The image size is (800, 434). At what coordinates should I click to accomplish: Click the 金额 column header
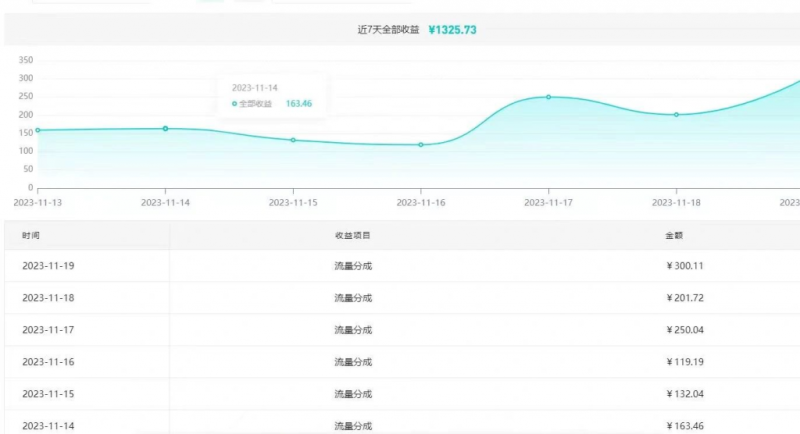click(x=674, y=235)
